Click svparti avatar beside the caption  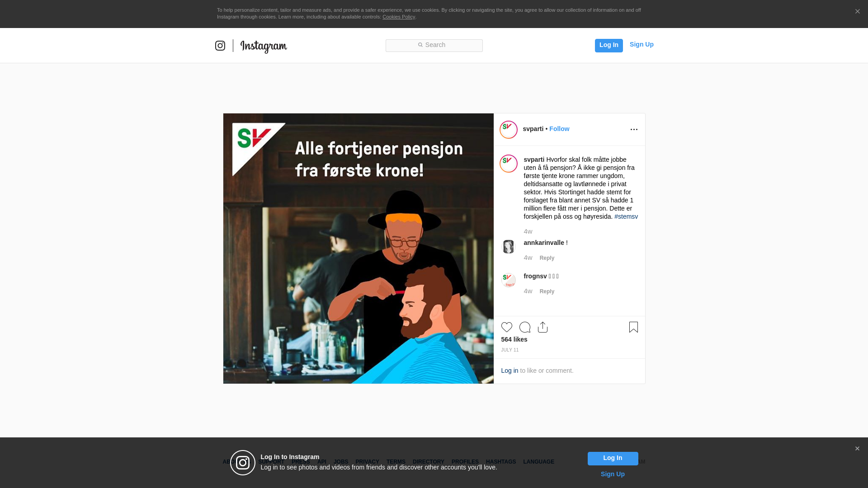pyautogui.click(x=509, y=164)
